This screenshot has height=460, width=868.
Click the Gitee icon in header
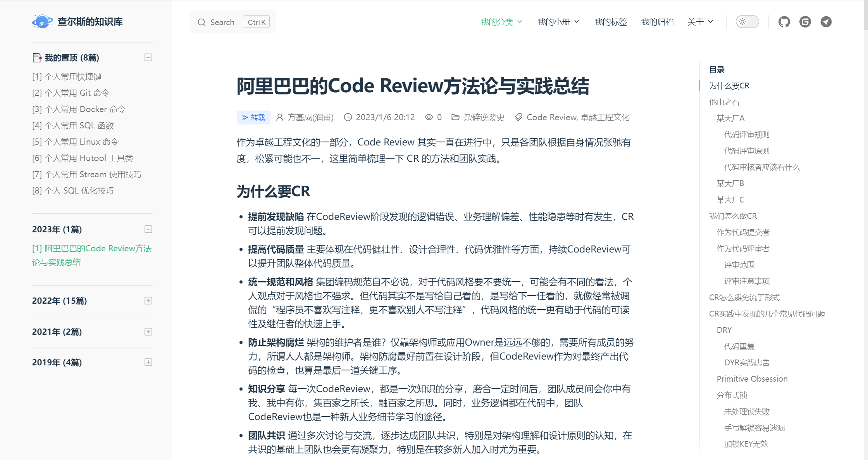pyautogui.click(x=805, y=22)
